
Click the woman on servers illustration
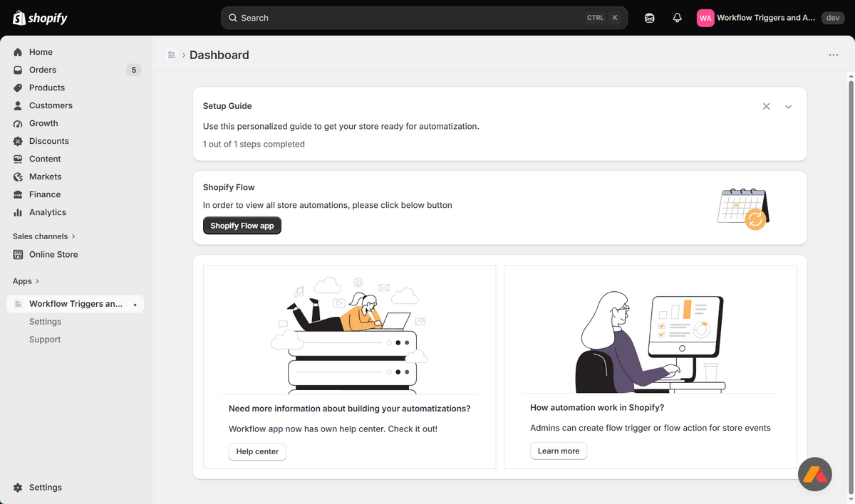tap(349, 335)
